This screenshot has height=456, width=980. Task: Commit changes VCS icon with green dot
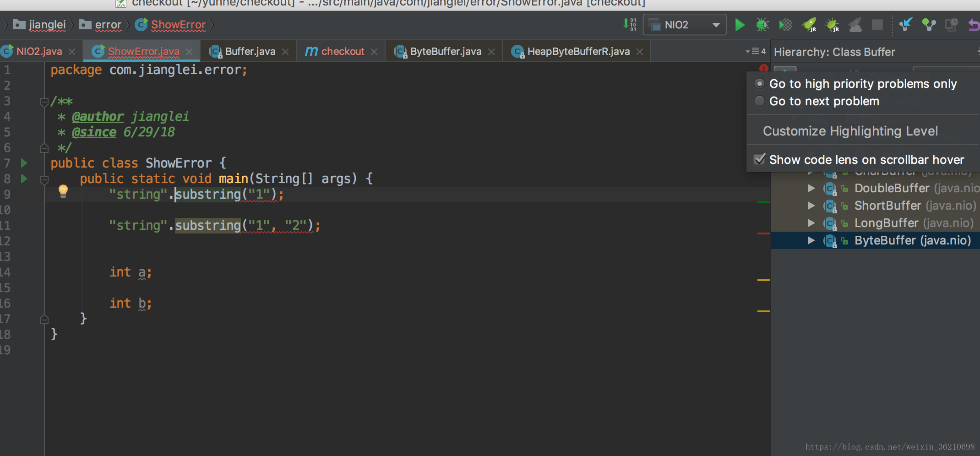(929, 25)
